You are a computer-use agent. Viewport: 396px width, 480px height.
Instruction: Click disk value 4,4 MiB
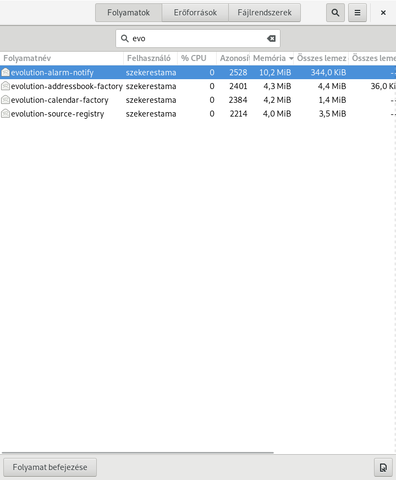click(332, 86)
